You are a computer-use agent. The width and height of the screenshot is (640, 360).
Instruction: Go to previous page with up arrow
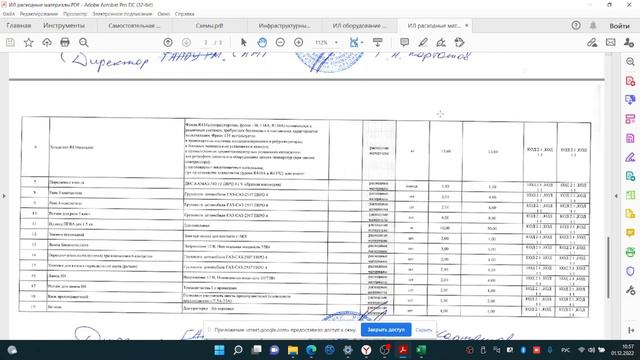point(168,42)
